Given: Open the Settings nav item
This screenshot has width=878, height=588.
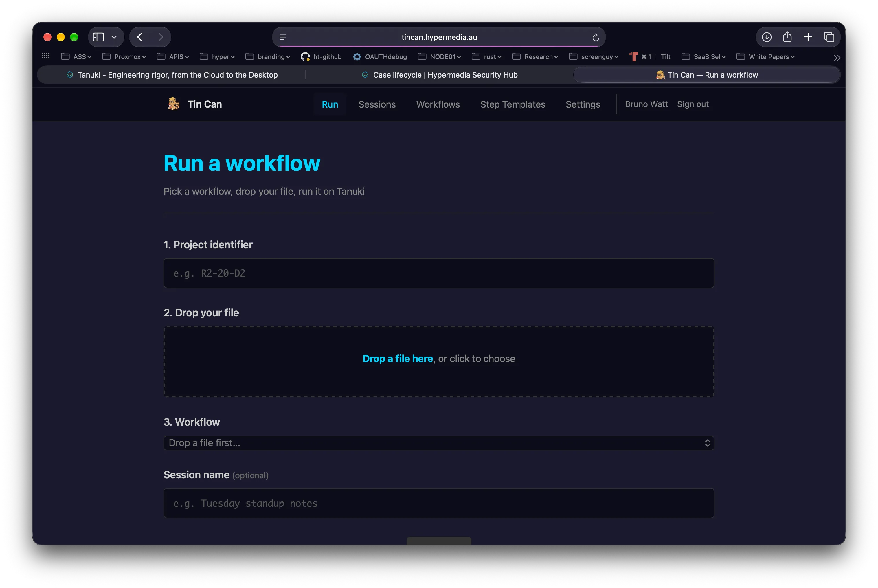Looking at the screenshot, I should click(583, 104).
